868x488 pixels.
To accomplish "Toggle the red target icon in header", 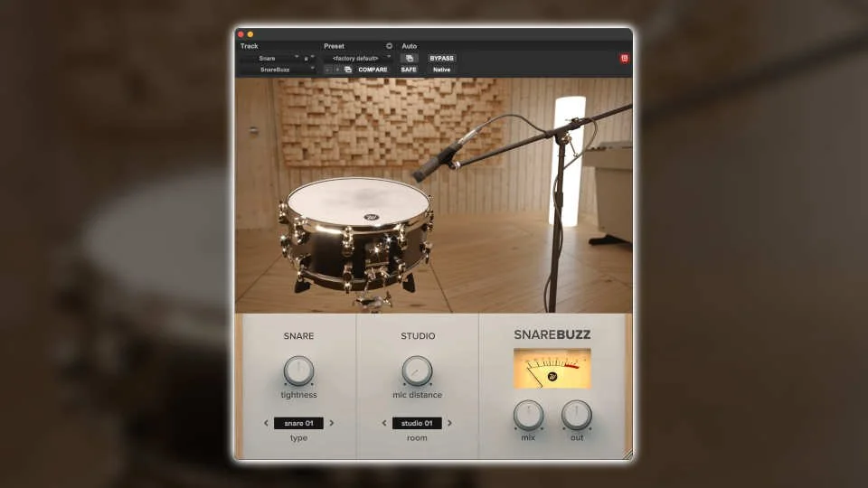I will click(x=625, y=58).
